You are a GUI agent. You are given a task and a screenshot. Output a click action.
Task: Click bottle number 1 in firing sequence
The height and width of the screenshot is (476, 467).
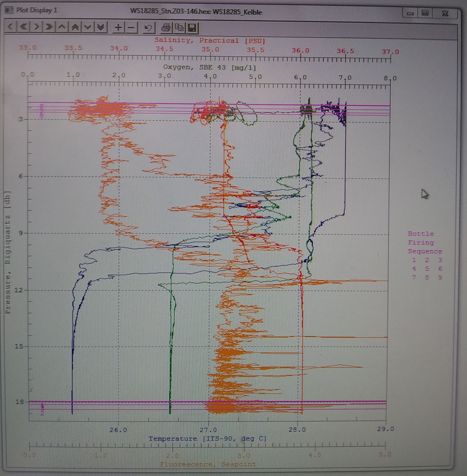pos(414,260)
